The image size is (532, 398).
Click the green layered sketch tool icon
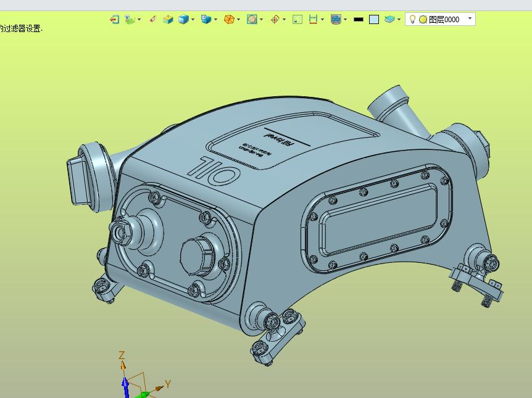click(x=130, y=19)
